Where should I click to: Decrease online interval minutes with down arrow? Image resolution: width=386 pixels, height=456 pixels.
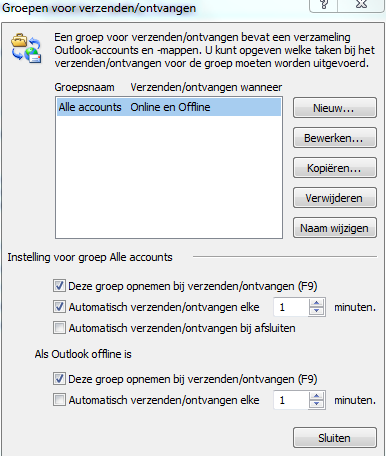pyautogui.click(x=316, y=311)
